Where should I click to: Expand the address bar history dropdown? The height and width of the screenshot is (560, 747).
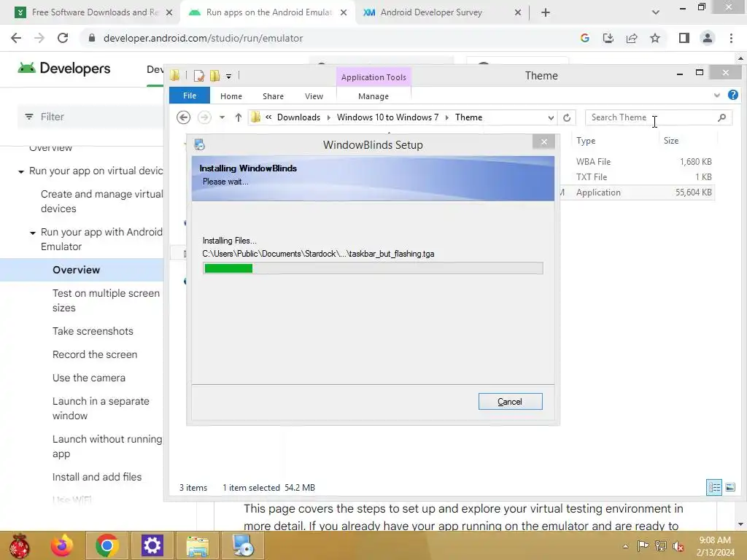point(551,117)
